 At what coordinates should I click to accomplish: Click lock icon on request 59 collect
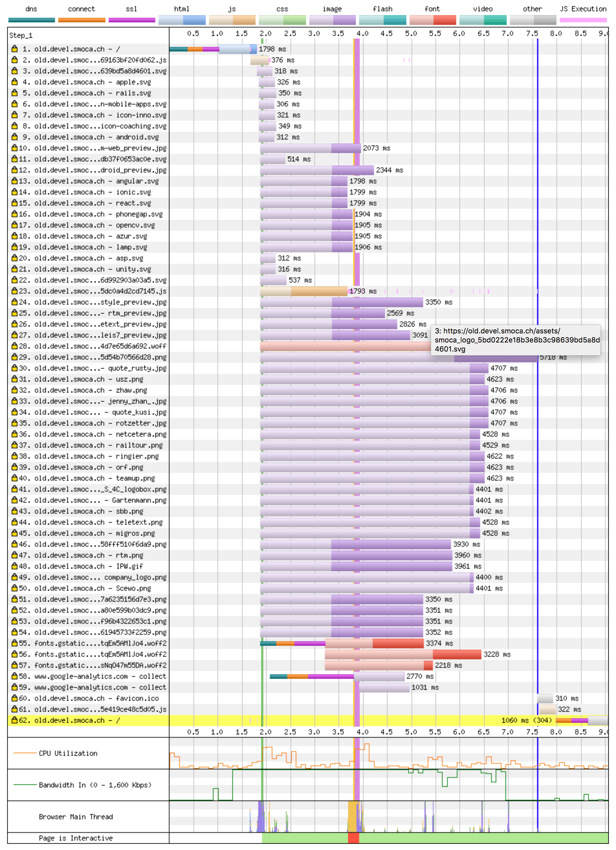point(15,687)
